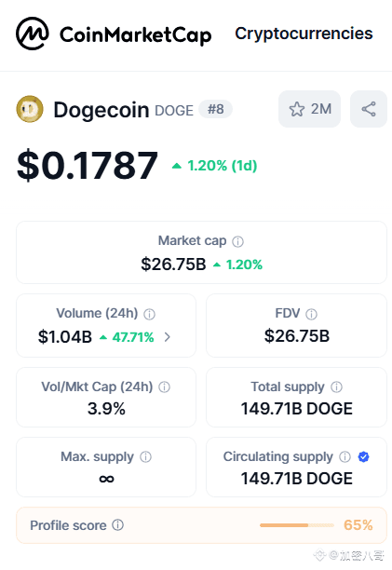Click info icon next to FDV
This screenshot has height=570, width=392.
311,314
